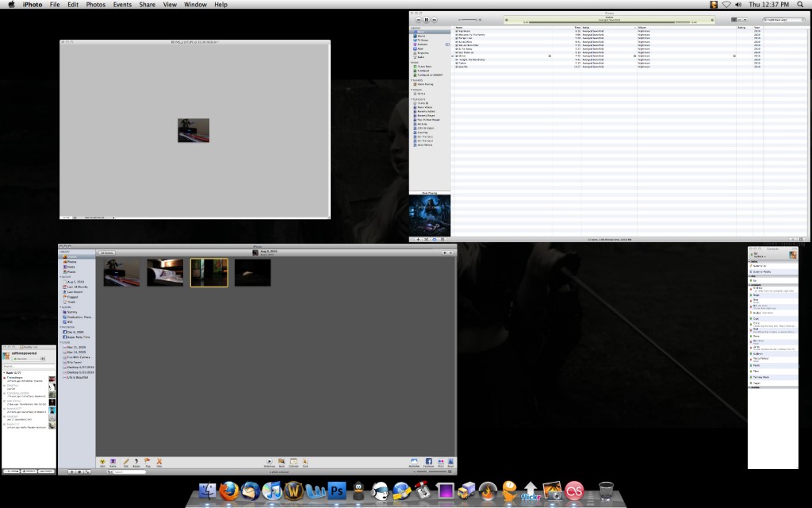Viewport: 812px width, 508px height.
Task: Uncheck the last song's checkbox in iTunes
Action: [x=457, y=67]
